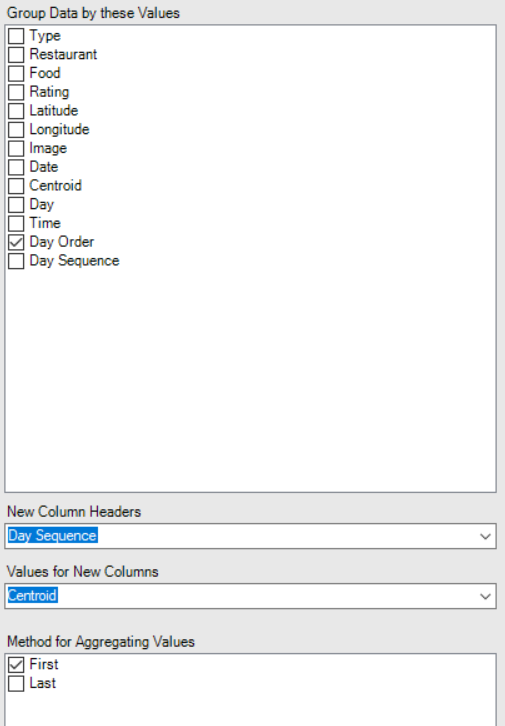The height and width of the screenshot is (726, 505).
Task: Open the New Column Headers dropdown arrow
Action: (485, 536)
